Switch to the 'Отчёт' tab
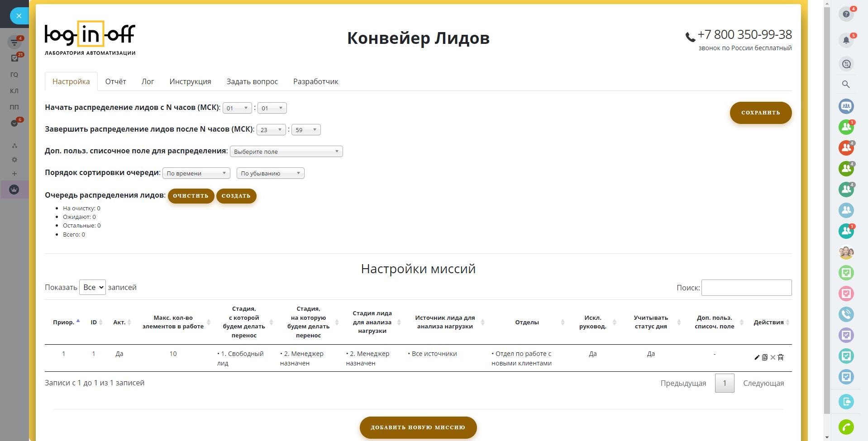Screen dimensions: 868x441 pyautogui.click(x=115, y=81)
